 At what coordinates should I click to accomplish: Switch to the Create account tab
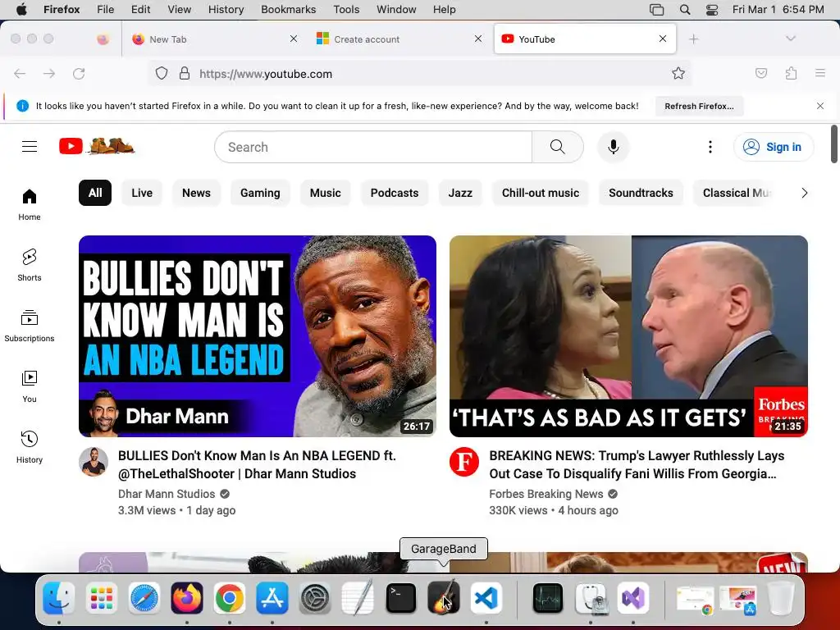399,39
